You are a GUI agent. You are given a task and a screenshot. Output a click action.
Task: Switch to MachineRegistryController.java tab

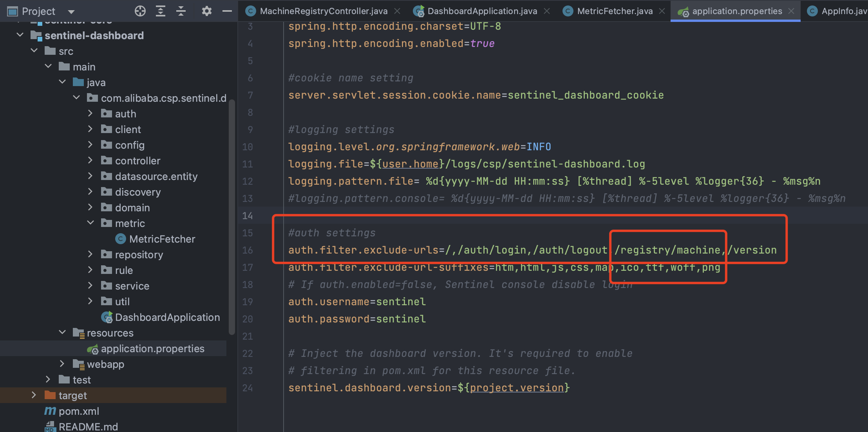[x=324, y=11]
